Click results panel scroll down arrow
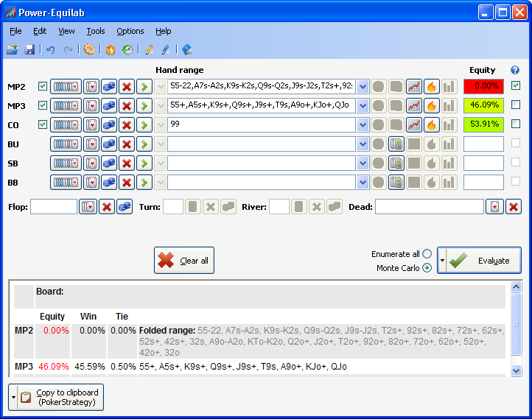This screenshot has height=419, width=532. pyautogui.click(x=516, y=370)
